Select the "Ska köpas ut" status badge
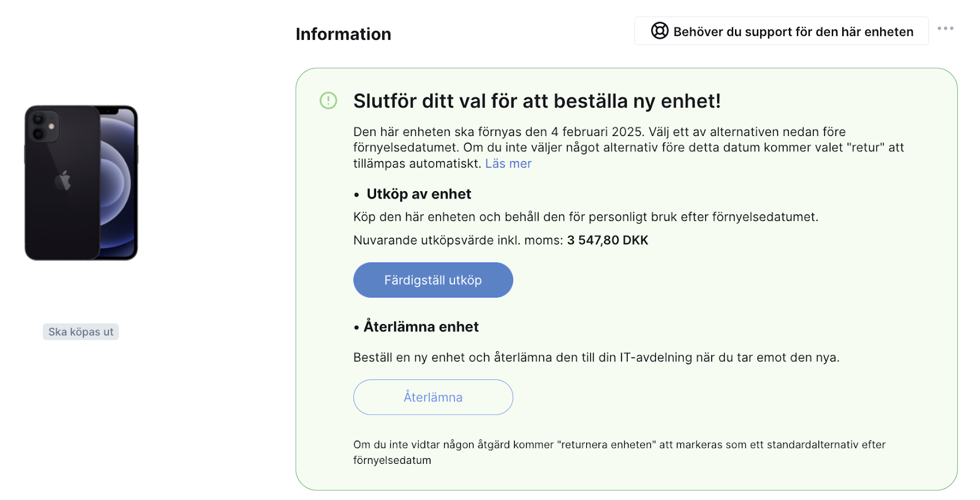 pos(81,331)
